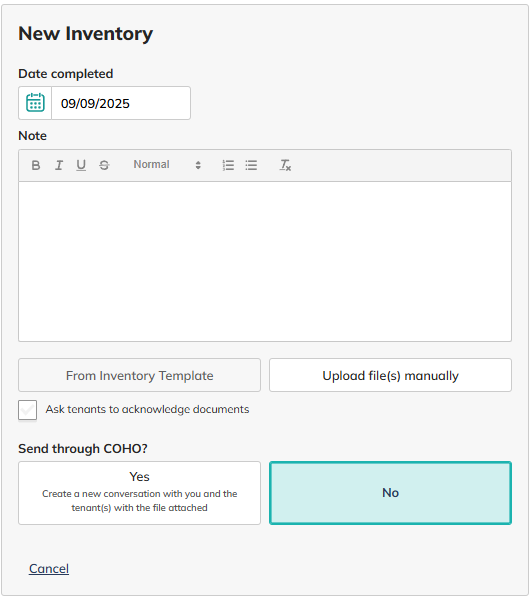
Task: Toggle bold formatting in the note toolbar
Action: tap(36, 165)
